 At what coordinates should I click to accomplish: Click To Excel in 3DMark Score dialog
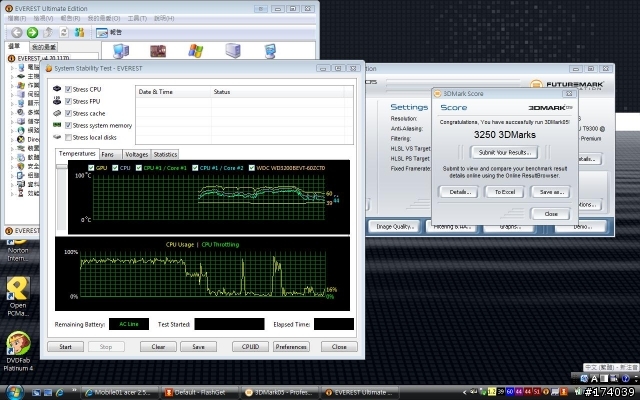pyautogui.click(x=504, y=192)
